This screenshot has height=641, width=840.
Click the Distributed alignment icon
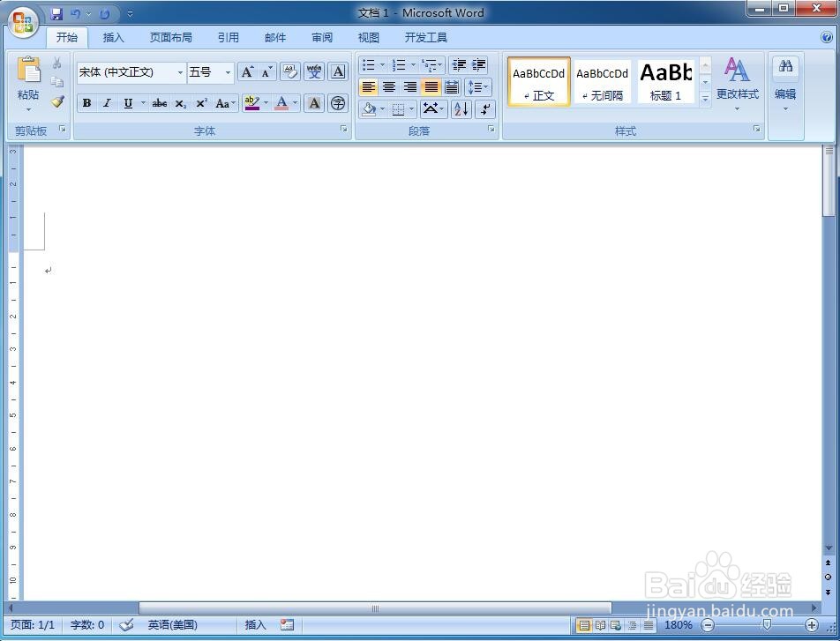coord(452,86)
